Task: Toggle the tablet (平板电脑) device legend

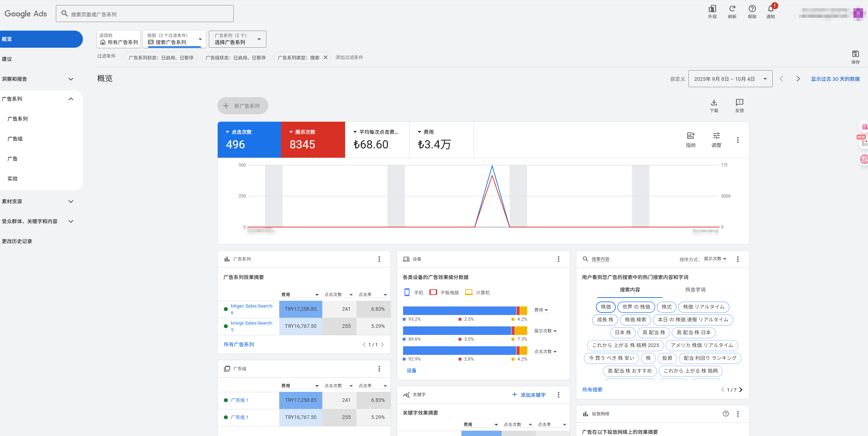Action: 433,293
